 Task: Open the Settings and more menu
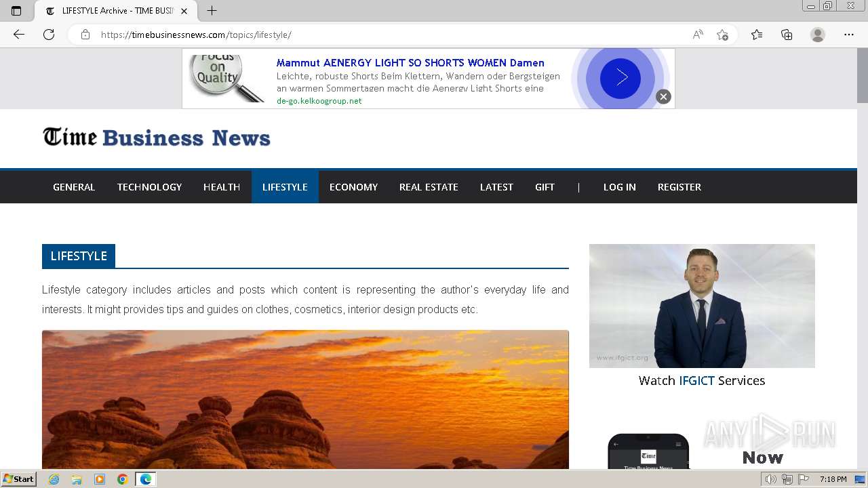click(x=849, y=35)
